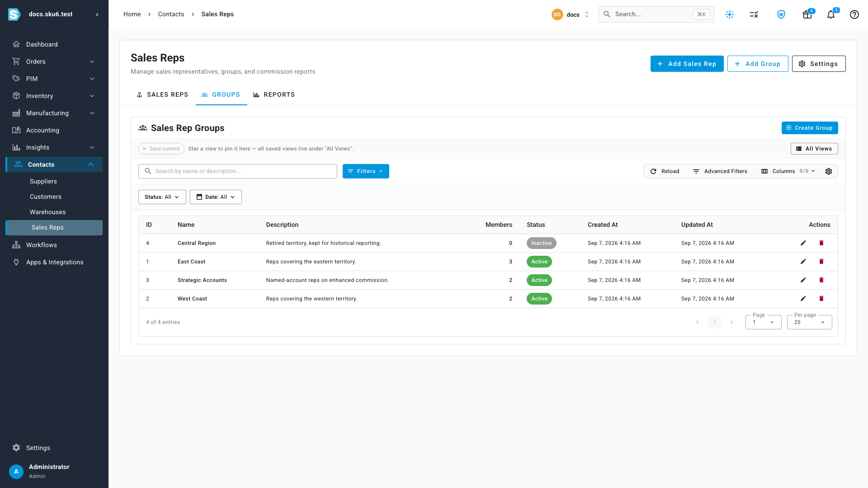The width and height of the screenshot is (868, 488).
Task: Click the sku6 logo icon
Action: tap(14, 14)
